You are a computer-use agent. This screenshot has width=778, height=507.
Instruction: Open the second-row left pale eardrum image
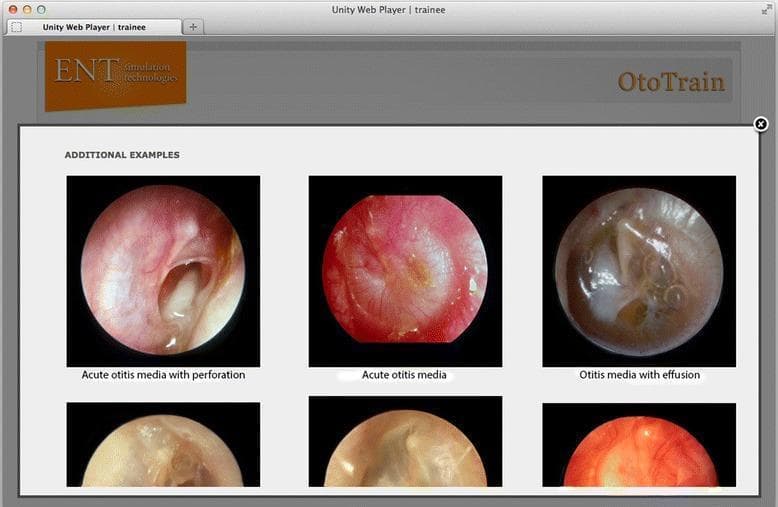163,444
